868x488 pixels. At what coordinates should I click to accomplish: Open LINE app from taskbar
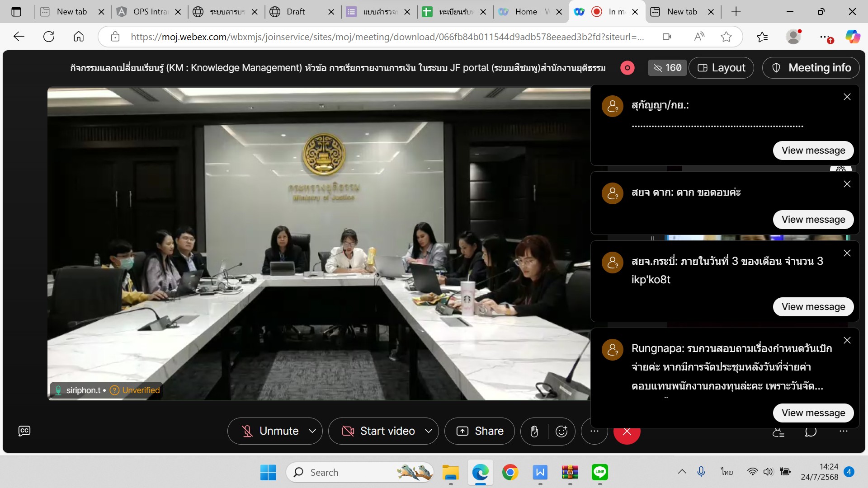pyautogui.click(x=599, y=472)
